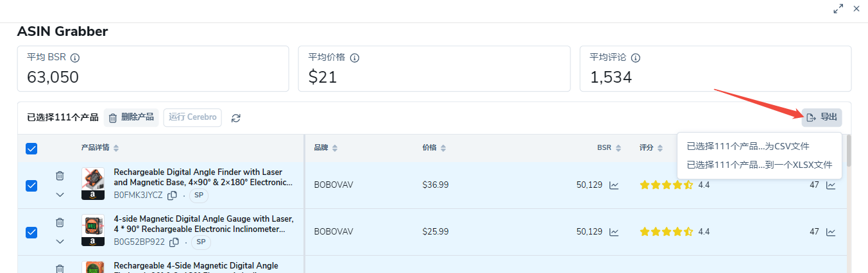Copy ASIN B0FMK3JYCZ with the copy icon
868x273 pixels.
pyautogui.click(x=173, y=195)
